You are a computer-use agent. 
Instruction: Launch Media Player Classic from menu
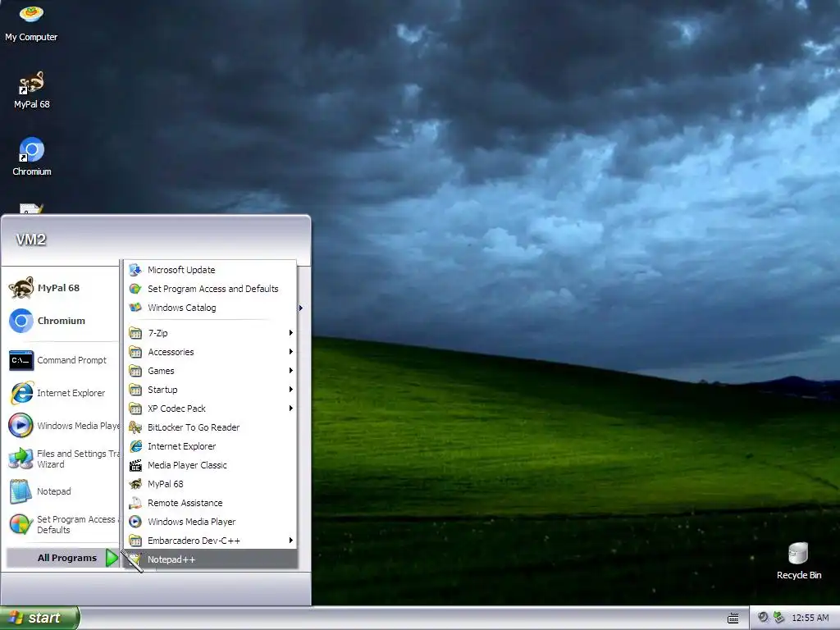click(x=211, y=465)
